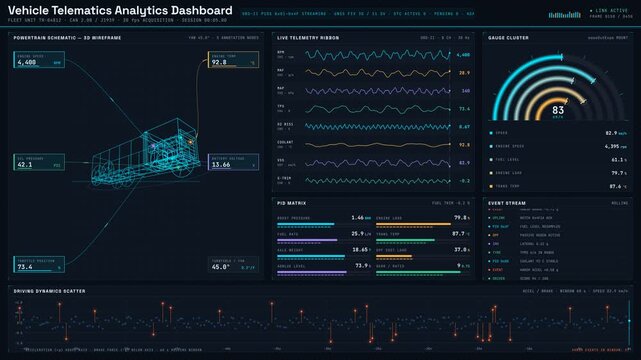Click the Powertrain Schematic 3D Wireframe title
This screenshot has width=641, height=360.
(67, 38)
